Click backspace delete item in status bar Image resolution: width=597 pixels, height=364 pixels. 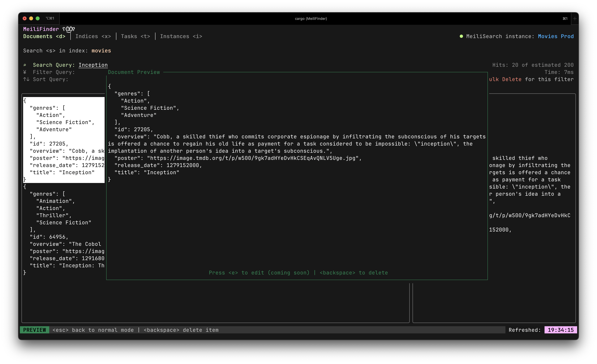[x=181, y=330]
